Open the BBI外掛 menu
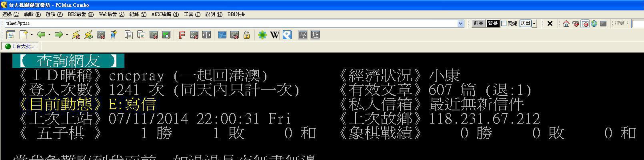 pyautogui.click(x=236, y=14)
